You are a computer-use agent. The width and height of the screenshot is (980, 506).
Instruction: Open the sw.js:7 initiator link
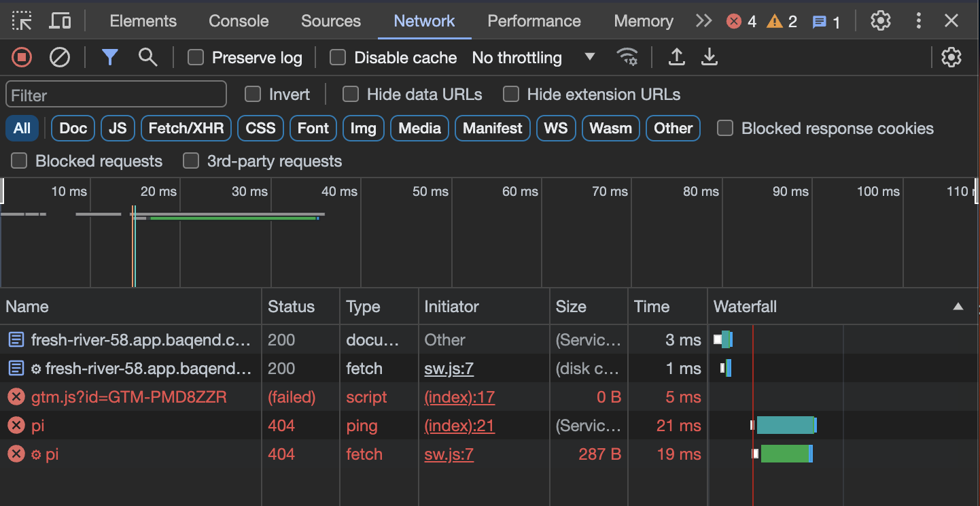pyautogui.click(x=449, y=368)
